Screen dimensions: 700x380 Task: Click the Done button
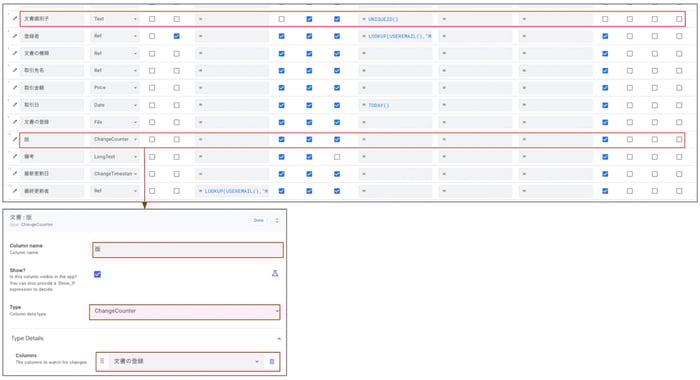[x=258, y=220]
